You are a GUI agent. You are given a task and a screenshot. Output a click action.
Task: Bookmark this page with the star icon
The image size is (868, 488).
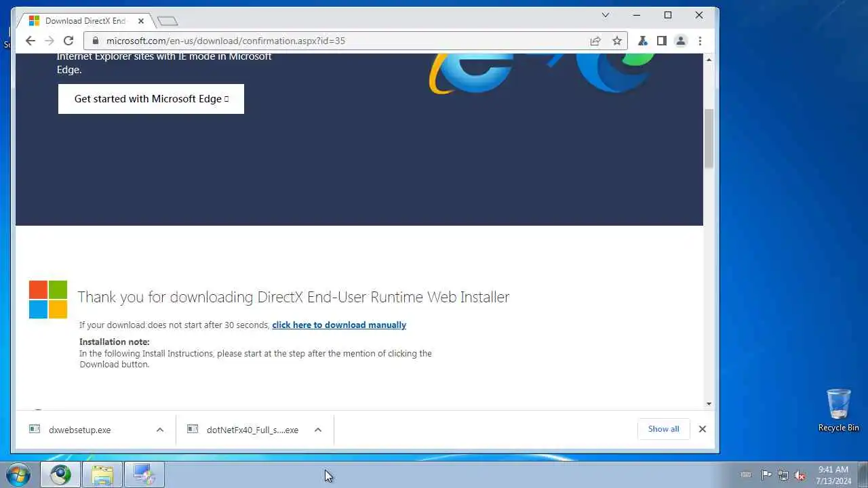click(x=617, y=41)
